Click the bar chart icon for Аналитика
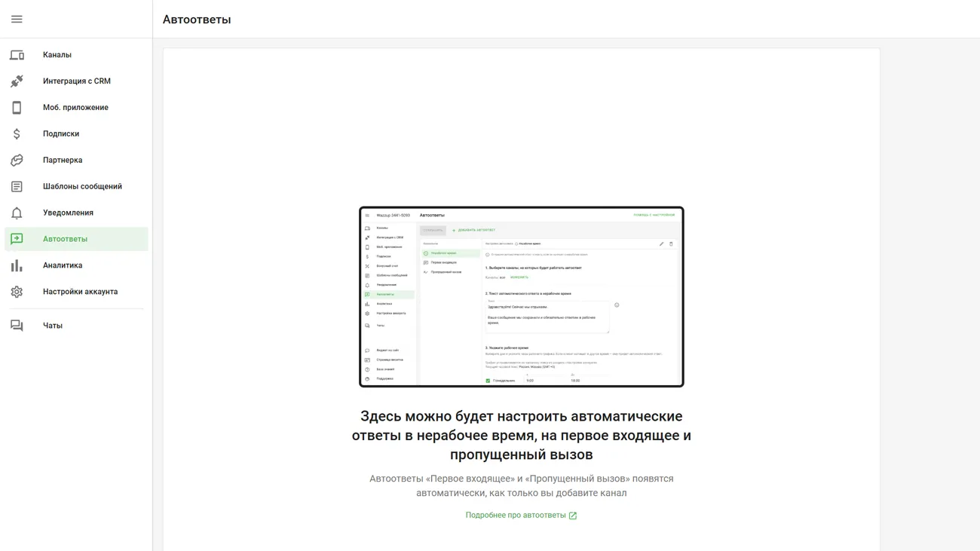Viewport: 980px width, 551px height. click(x=17, y=265)
